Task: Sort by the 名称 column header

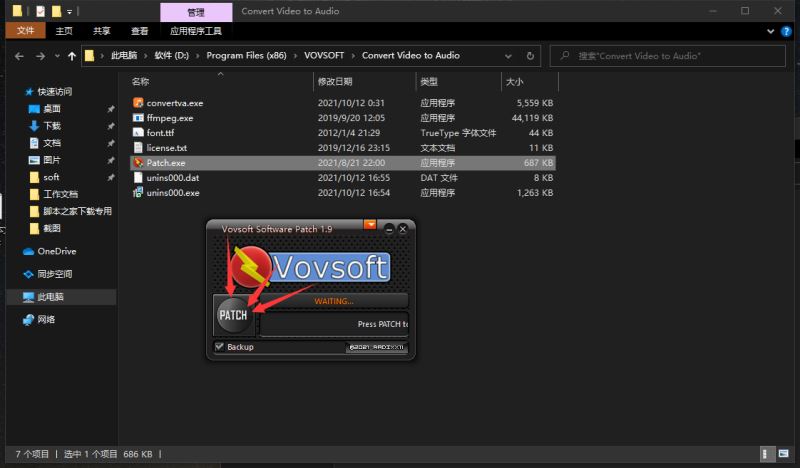Action: pyautogui.click(x=140, y=82)
